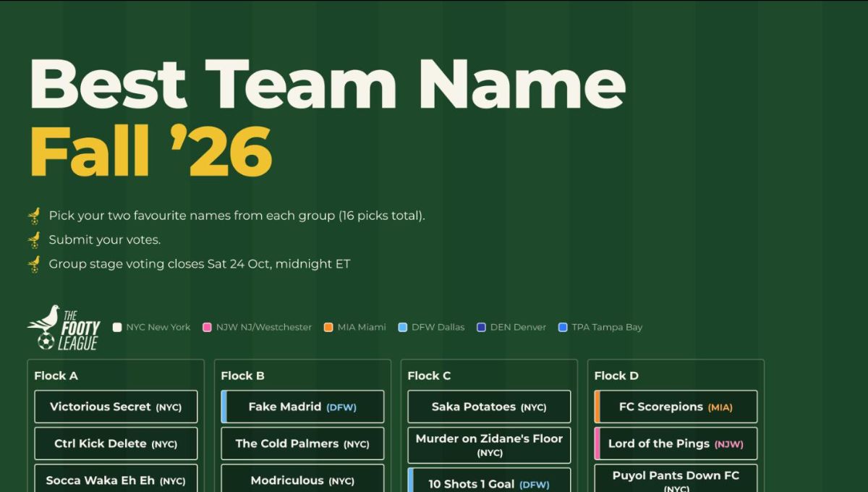Pick Lord of the Pings (NJW)
This screenshot has height=492, width=868.
pyautogui.click(x=676, y=444)
